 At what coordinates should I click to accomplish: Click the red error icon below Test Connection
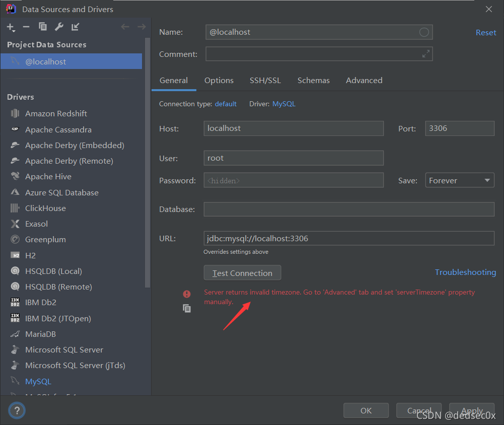tap(187, 294)
